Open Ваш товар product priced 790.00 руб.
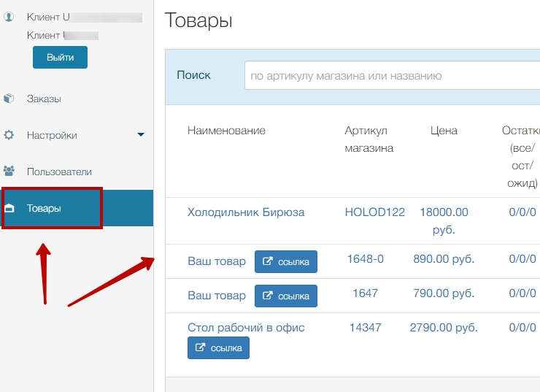540x392 pixels. [x=217, y=296]
